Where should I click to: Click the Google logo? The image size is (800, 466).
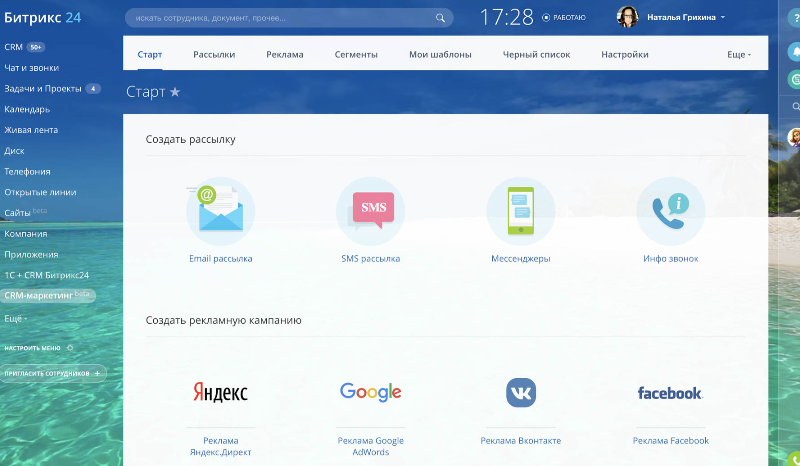click(x=370, y=392)
